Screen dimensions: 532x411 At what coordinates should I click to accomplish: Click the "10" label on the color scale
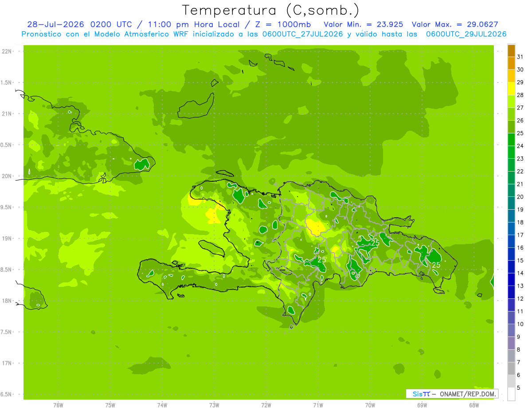pos(520,324)
